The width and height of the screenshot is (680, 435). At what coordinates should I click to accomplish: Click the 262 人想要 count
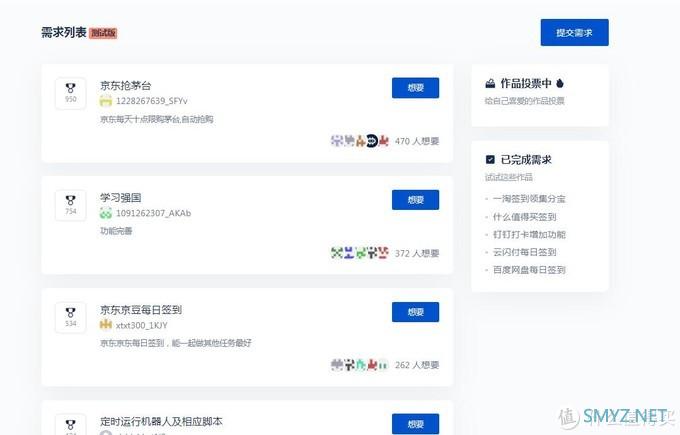tap(417, 365)
